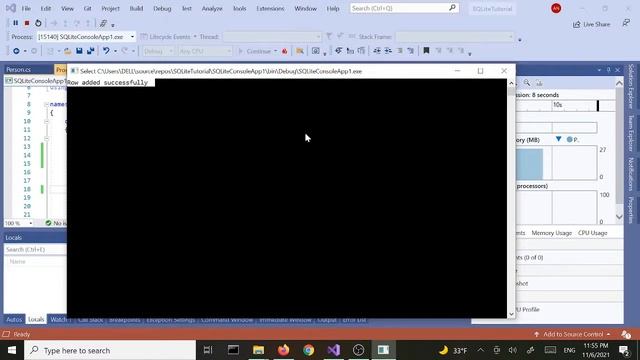640x360 pixels.
Task: Click Send Feedback icon near Live Share
Action: 626,24
